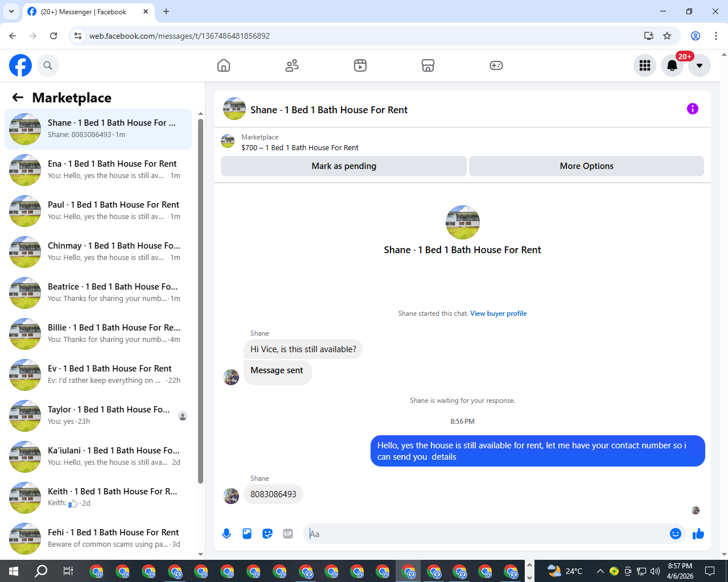The width and height of the screenshot is (728, 582).
Task: Click Shane's phone number message 8083086493
Action: click(x=273, y=494)
